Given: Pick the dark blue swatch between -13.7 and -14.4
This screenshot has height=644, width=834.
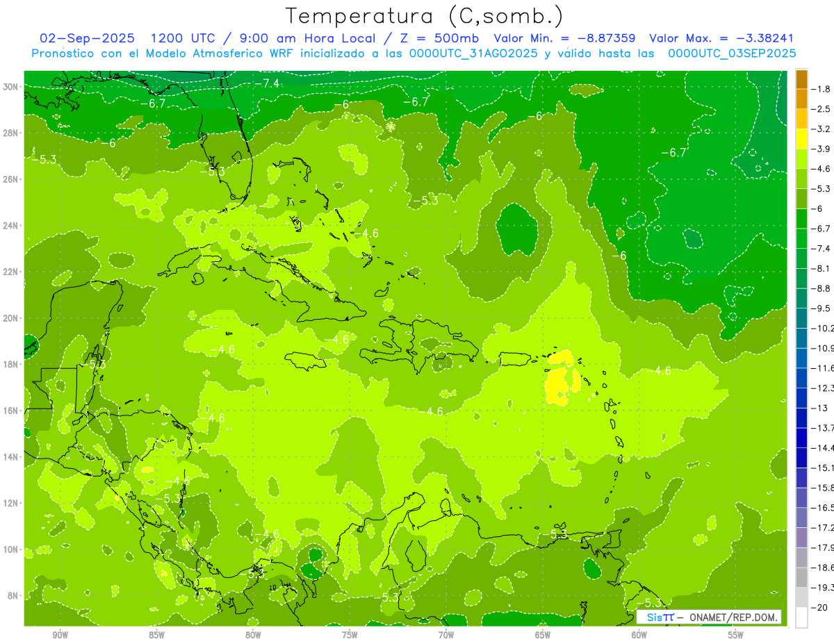Looking at the screenshot, I should (x=801, y=438).
